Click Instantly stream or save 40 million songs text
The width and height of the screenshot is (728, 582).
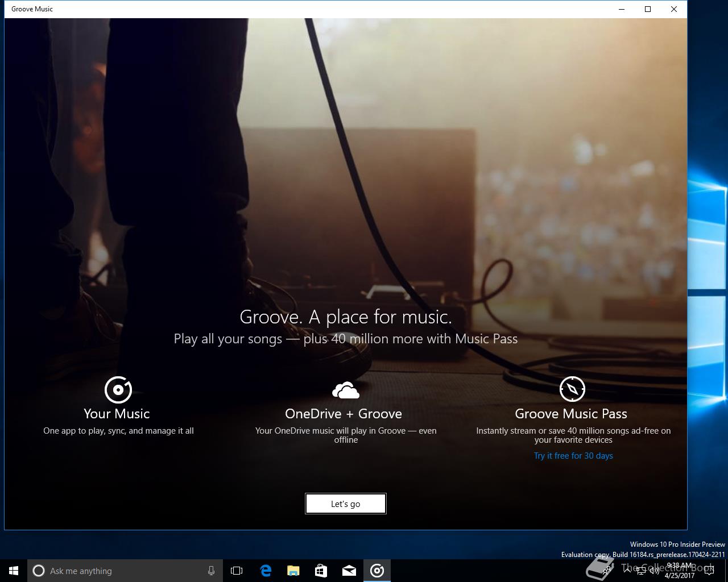pyautogui.click(x=573, y=435)
